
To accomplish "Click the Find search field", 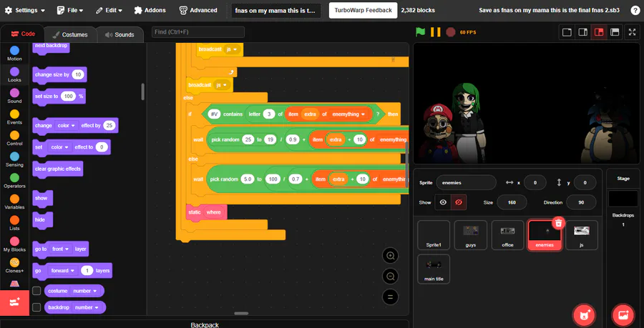I will (198, 32).
